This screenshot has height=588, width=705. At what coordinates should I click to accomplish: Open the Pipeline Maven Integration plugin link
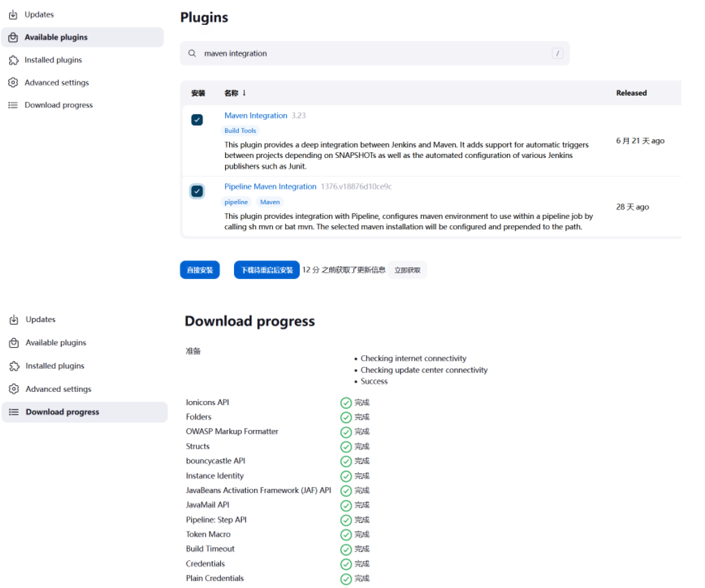point(270,186)
